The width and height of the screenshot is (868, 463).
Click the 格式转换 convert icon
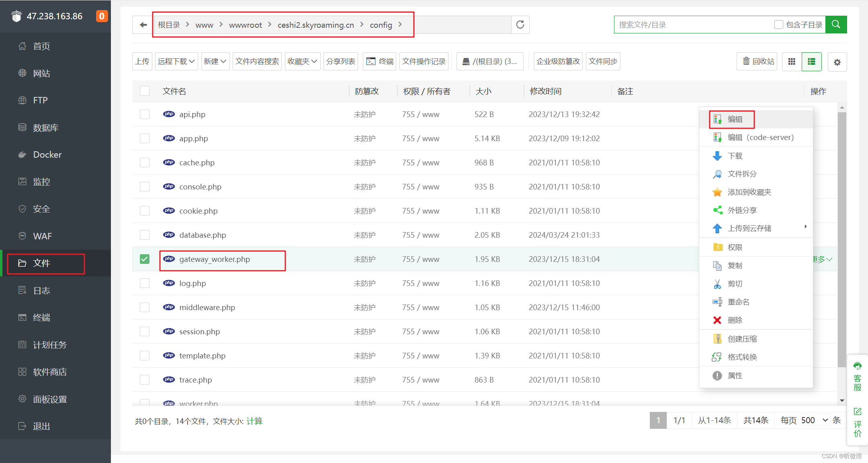tap(717, 357)
